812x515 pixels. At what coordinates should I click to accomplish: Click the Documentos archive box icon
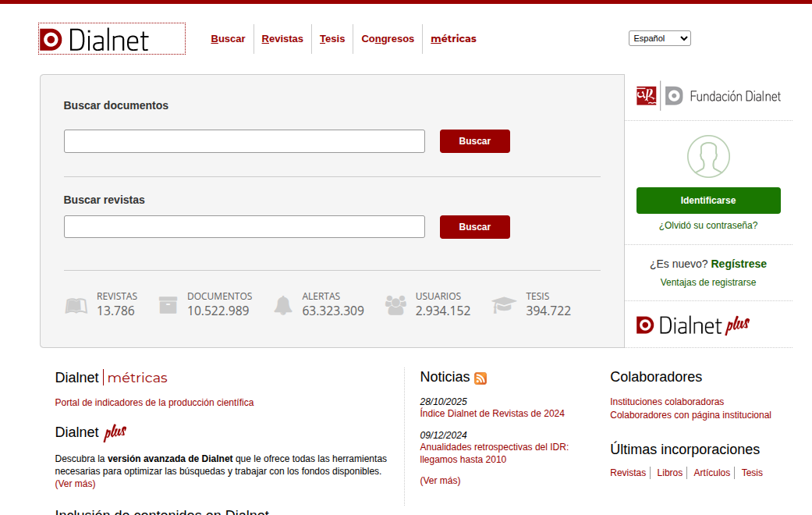[168, 305]
